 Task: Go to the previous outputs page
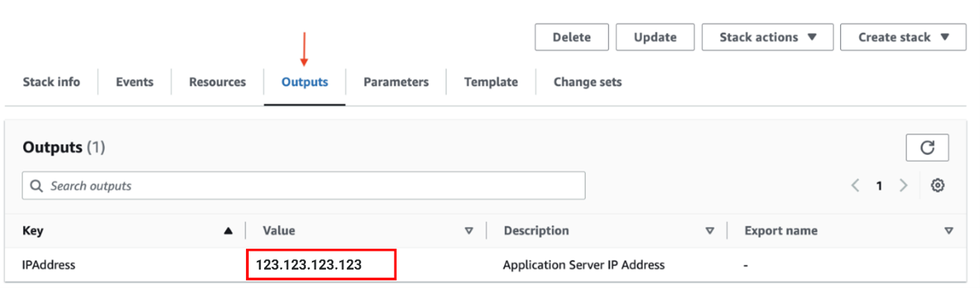(x=855, y=186)
